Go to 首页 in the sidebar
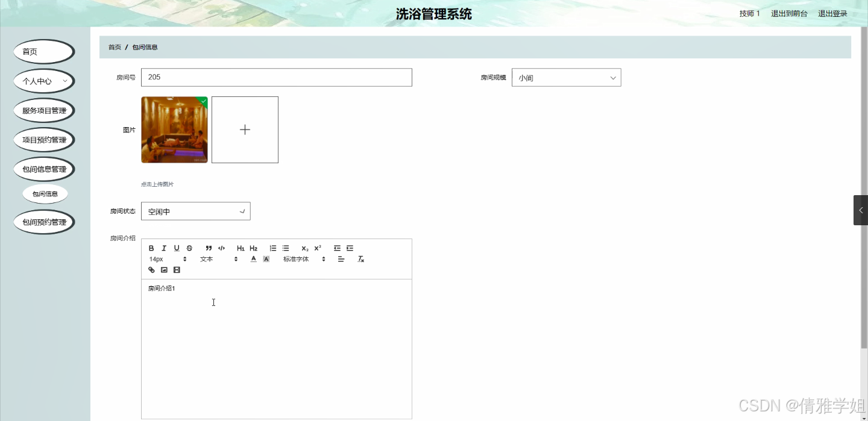Viewport: 868px width, 421px height. click(44, 52)
